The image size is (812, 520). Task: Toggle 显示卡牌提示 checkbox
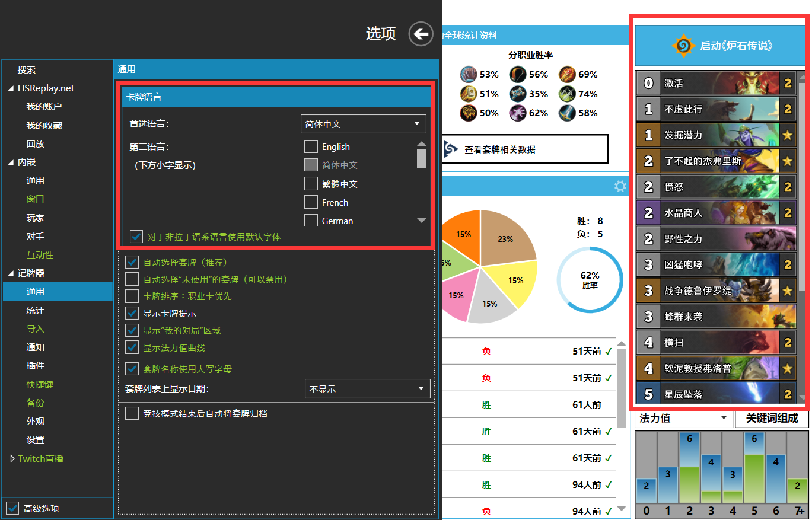coord(132,313)
